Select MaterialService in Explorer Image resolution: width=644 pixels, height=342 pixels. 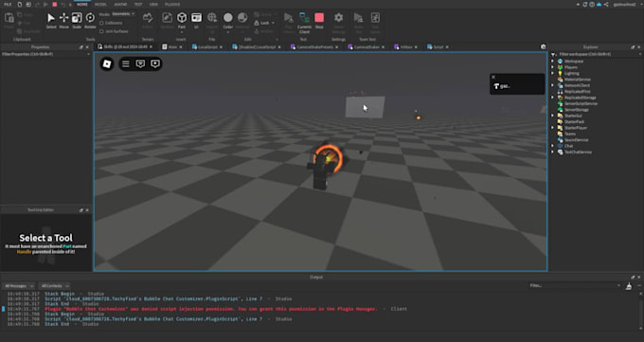coord(577,80)
